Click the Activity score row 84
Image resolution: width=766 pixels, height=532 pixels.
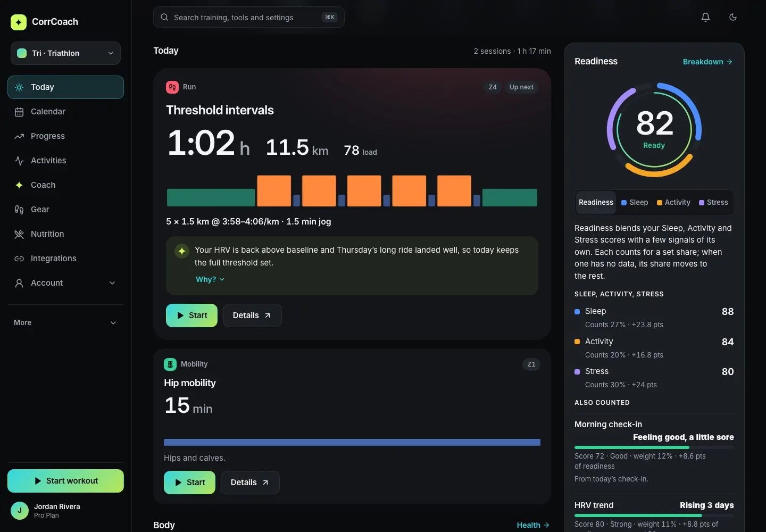pyautogui.click(x=654, y=348)
